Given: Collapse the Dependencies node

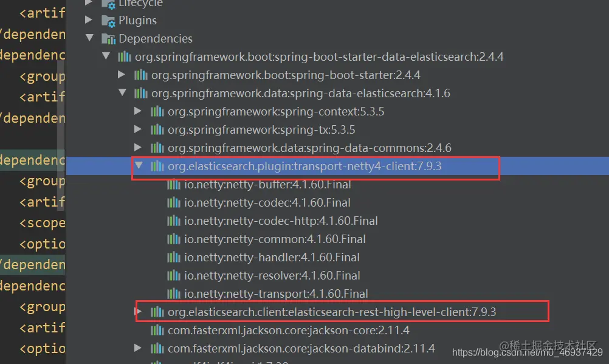Looking at the screenshot, I should tap(90, 38).
